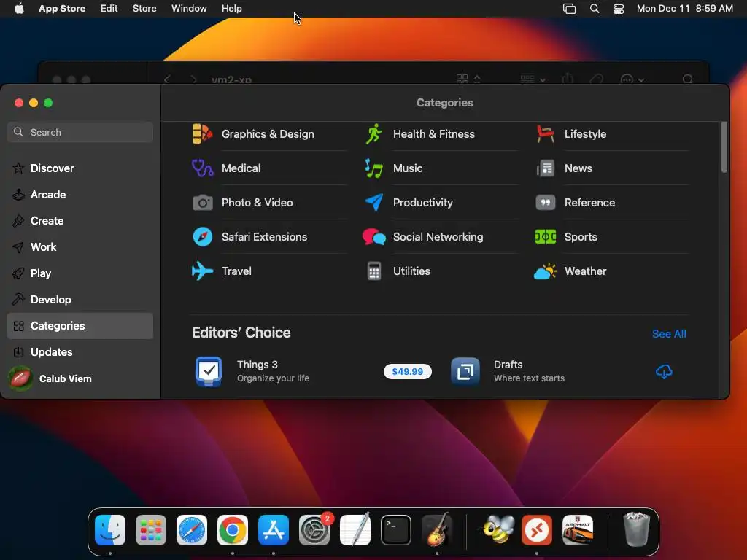
Task: Click the Medical stethoscope icon
Action: pos(202,168)
